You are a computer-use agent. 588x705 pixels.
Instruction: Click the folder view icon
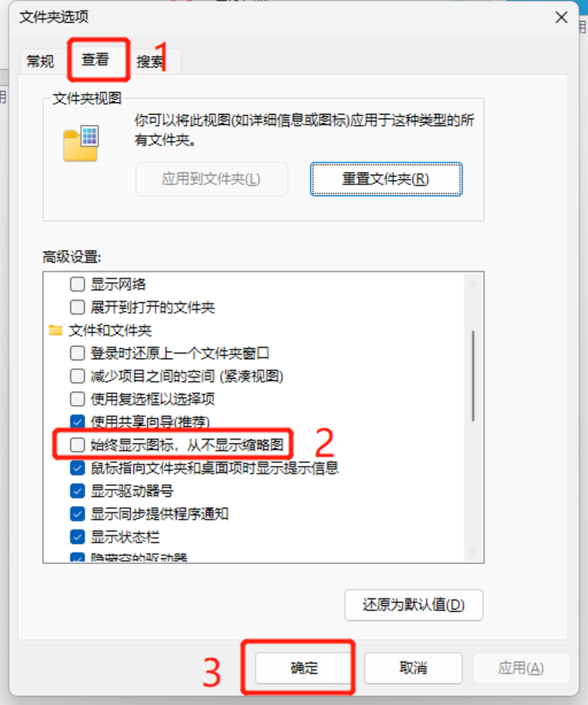point(81,143)
